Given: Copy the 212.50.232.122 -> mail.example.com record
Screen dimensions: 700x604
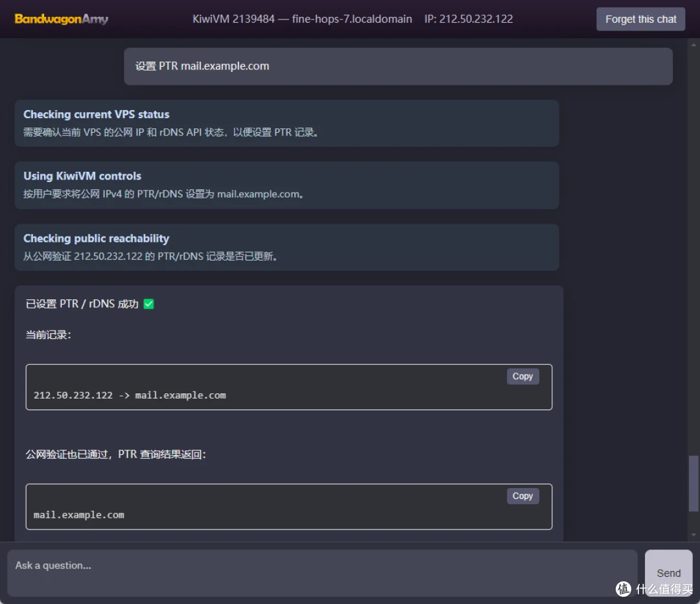Looking at the screenshot, I should click(x=522, y=377).
